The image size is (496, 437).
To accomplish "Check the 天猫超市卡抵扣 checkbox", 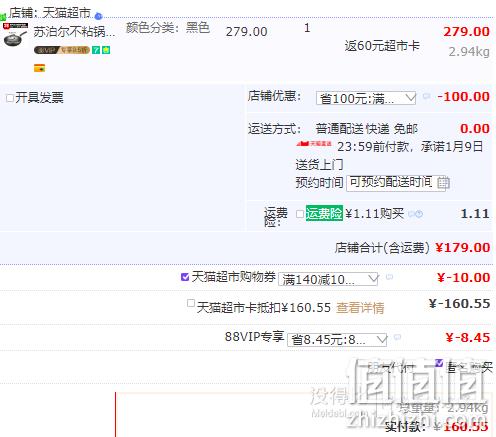I will pos(191,303).
